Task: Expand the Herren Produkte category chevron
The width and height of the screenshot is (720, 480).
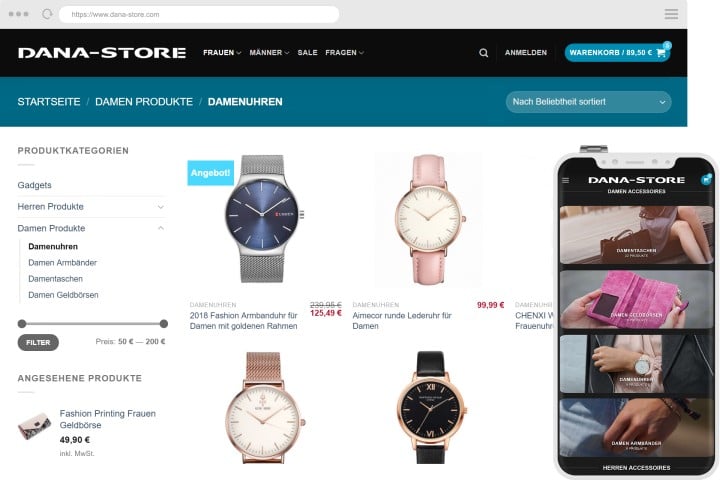Action: tap(161, 207)
